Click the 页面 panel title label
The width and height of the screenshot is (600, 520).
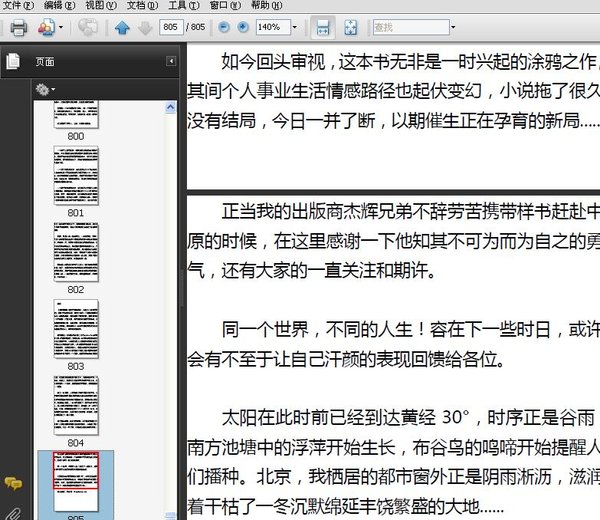(x=45, y=62)
